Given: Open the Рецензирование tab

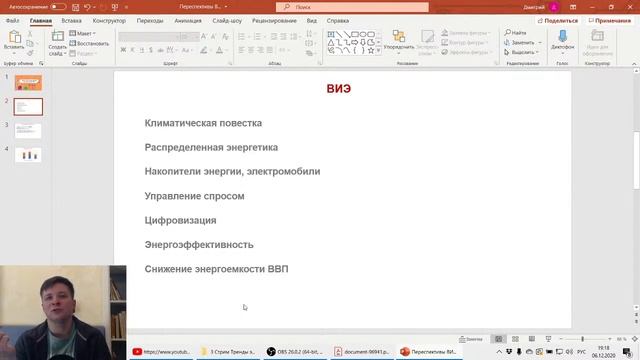Looking at the screenshot, I should coord(274,20).
